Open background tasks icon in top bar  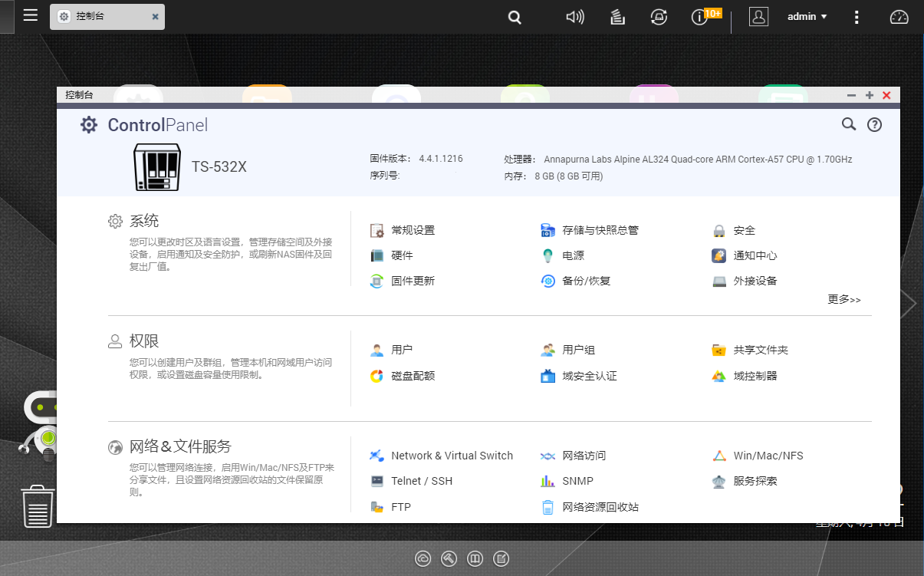[617, 17]
